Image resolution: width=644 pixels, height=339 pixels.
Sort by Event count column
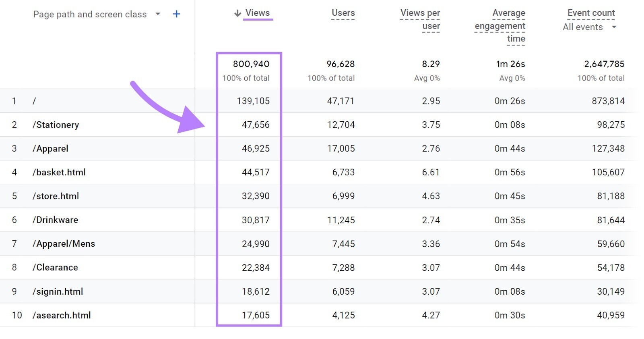[591, 13]
